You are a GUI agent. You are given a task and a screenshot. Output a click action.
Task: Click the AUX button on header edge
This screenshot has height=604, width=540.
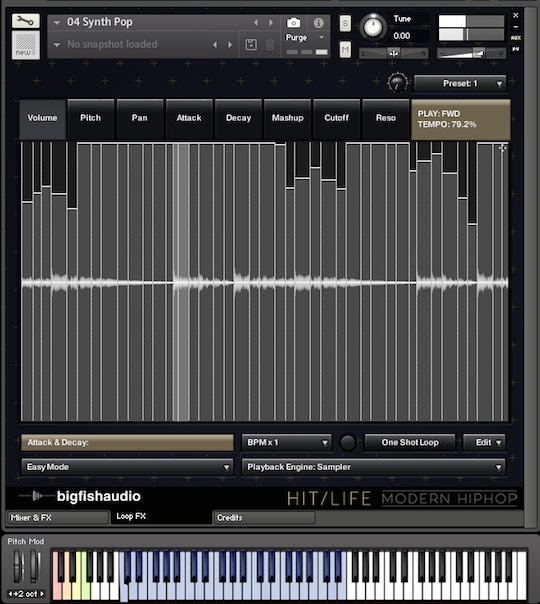(516, 38)
